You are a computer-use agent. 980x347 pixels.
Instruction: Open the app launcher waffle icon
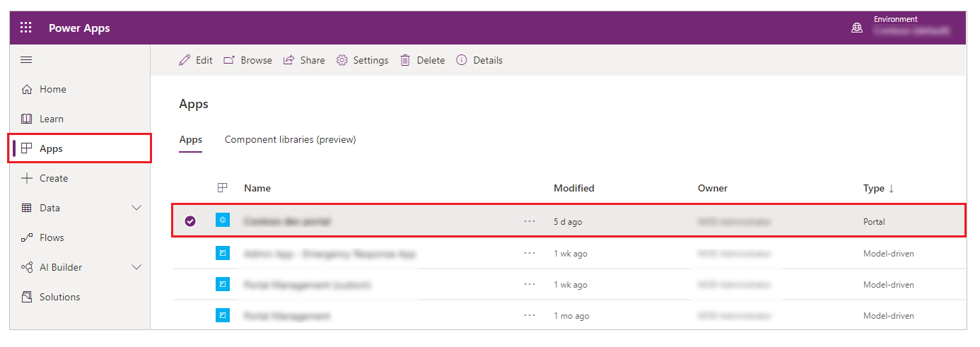point(26,28)
